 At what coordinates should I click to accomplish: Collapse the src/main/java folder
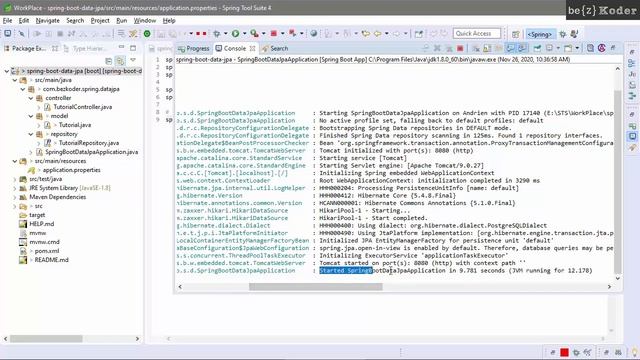(15, 80)
